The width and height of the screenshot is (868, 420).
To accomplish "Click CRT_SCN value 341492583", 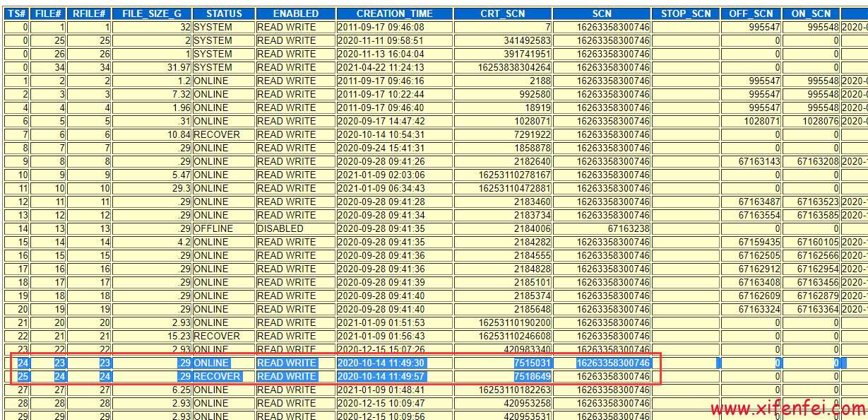I will pos(527,40).
